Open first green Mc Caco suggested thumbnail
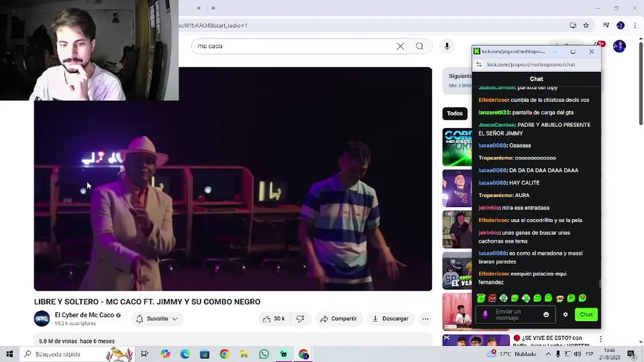Image resolution: width=644 pixels, height=362 pixels. pos(457,147)
